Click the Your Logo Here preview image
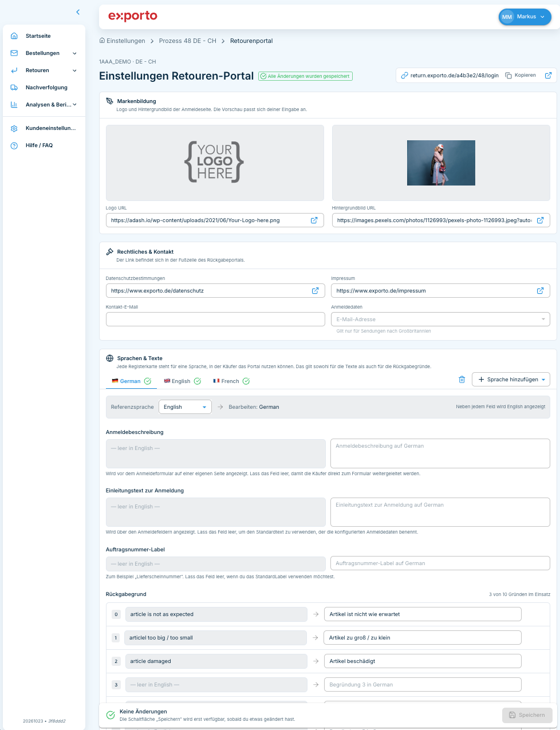 point(215,162)
